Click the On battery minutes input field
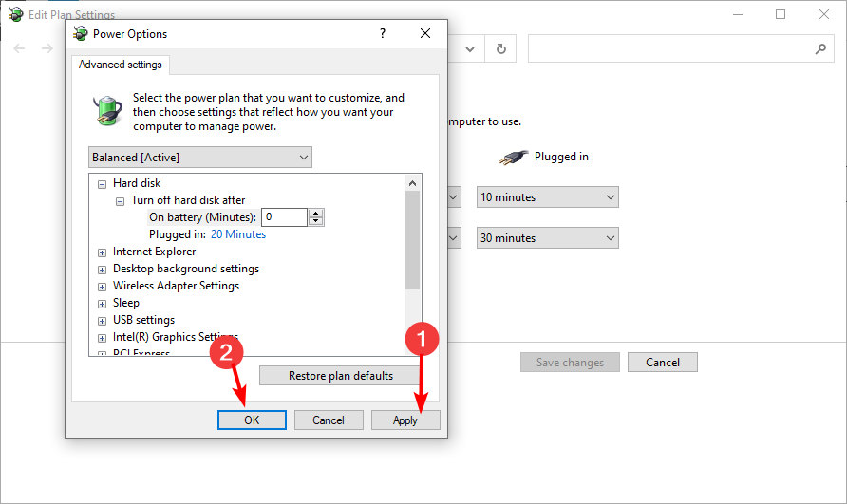This screenshot has width=847, height=504. (284, 217)
